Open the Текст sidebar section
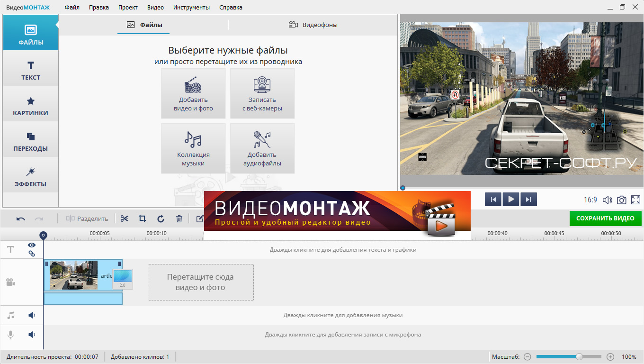 tap(31, 69)
